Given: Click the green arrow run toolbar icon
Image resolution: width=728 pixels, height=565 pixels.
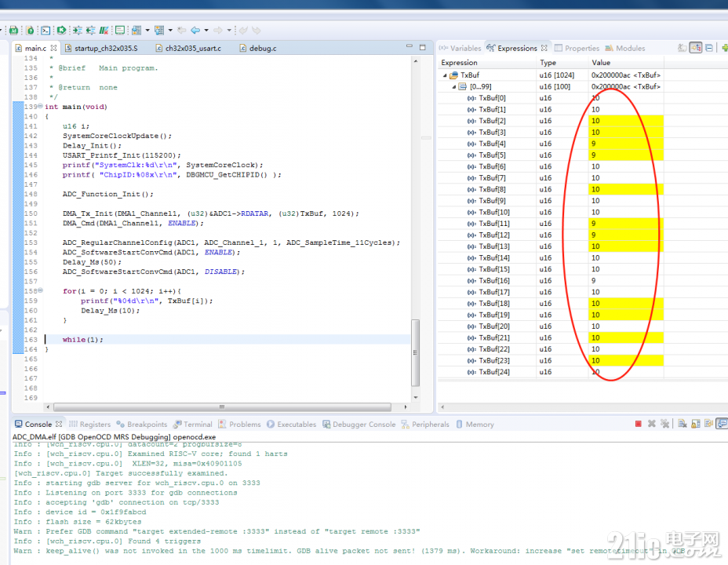Looking at the screenshot, I should point(61,30).
